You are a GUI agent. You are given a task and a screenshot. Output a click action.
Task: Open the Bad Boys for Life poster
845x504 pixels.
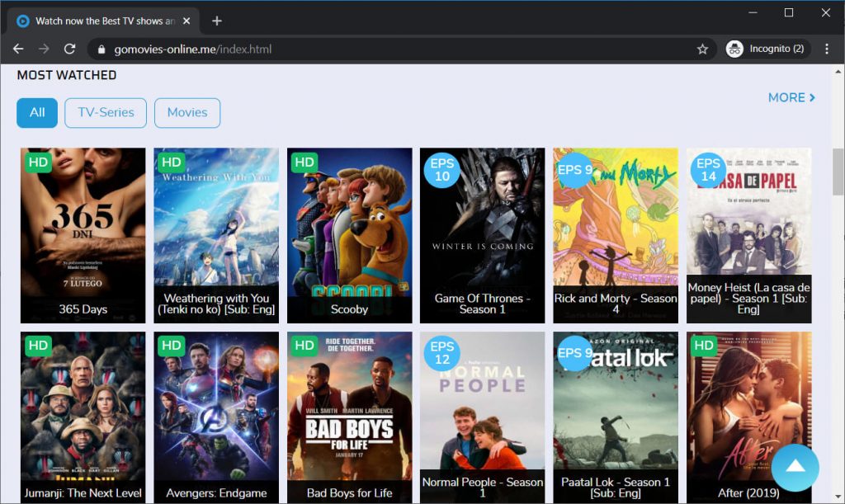pyautogui.click(x=349, y=417)
